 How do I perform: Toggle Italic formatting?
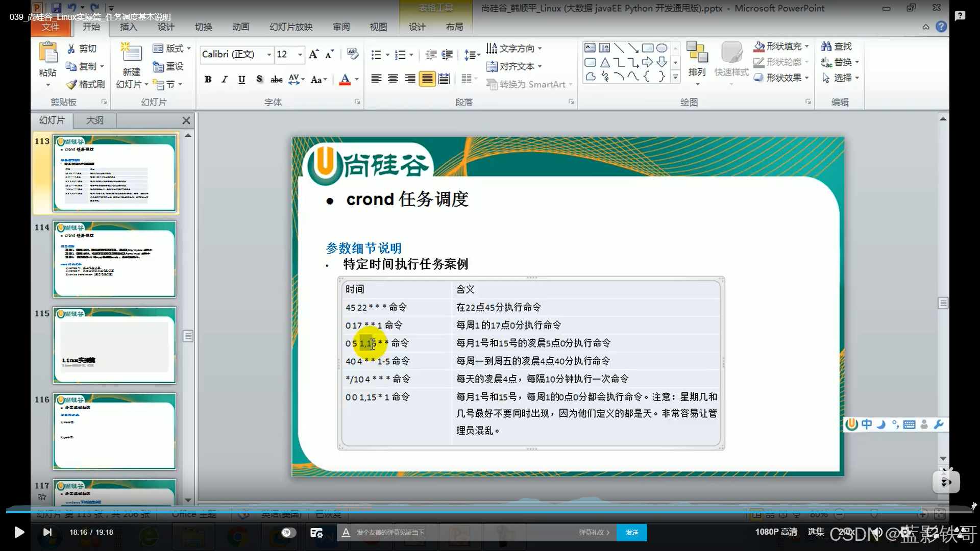coord(225,79)
